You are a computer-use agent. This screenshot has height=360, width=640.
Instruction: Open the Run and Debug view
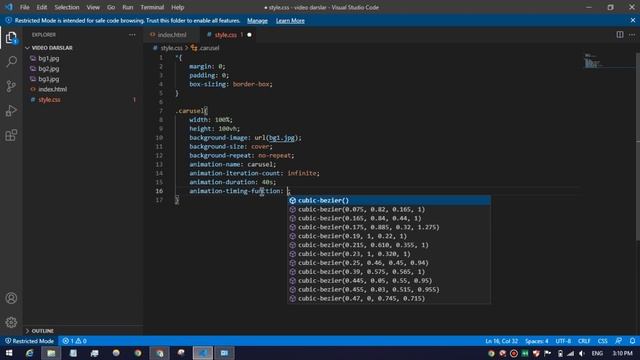click(11, 111)
